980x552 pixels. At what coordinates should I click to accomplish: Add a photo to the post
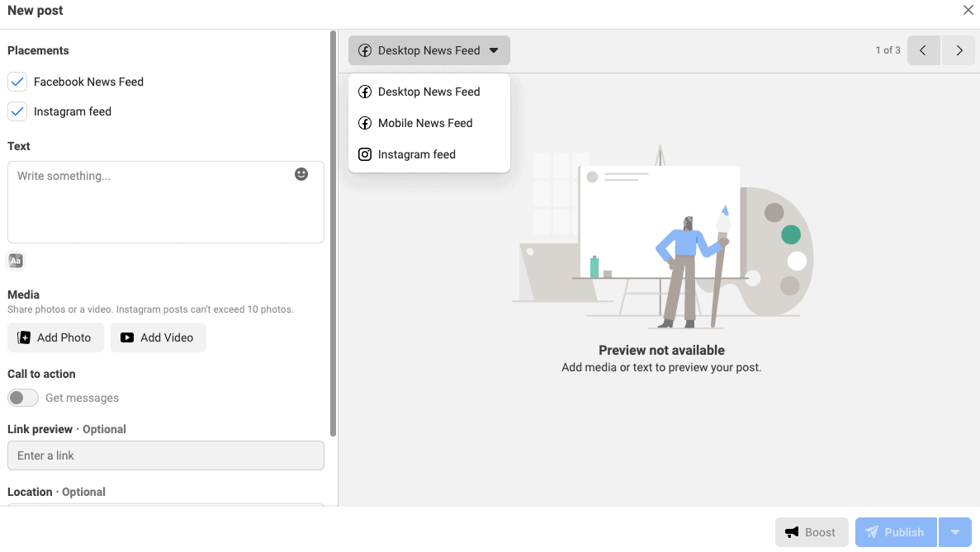pos(55,337)
